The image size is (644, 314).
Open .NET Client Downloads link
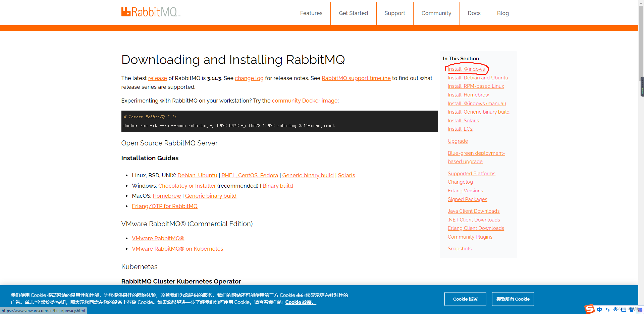[474, 220]
